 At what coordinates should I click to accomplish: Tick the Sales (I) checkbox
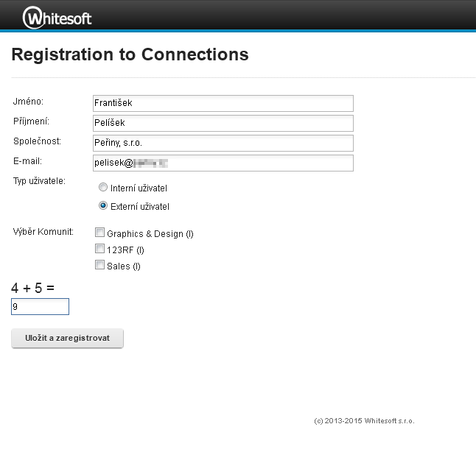click(x=100, y=266)
